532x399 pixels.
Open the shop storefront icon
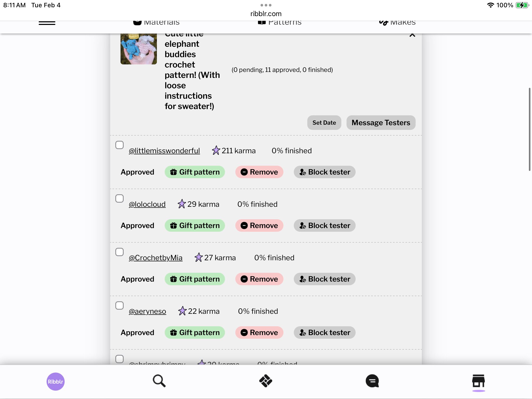pyautogui.click(x=478, y=381)
